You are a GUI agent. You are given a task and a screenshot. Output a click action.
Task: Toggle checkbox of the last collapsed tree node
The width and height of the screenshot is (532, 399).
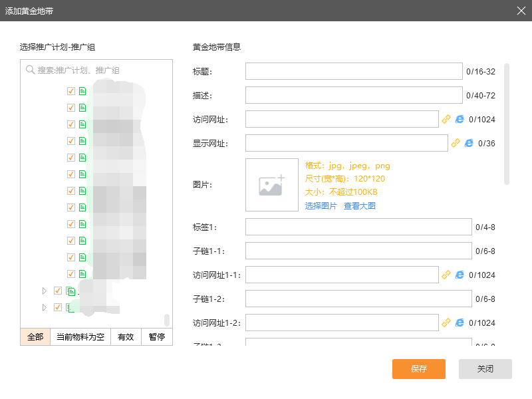click(x=58, y=307)
